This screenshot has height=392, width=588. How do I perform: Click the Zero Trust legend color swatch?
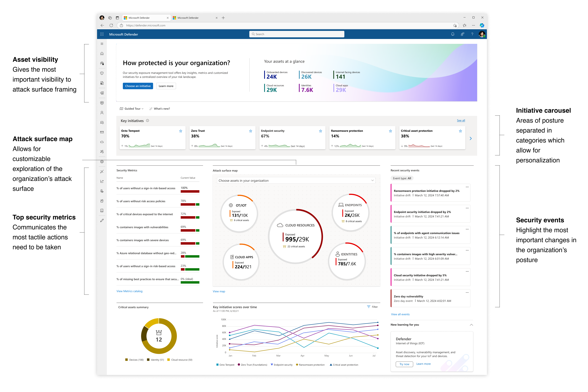239,365
